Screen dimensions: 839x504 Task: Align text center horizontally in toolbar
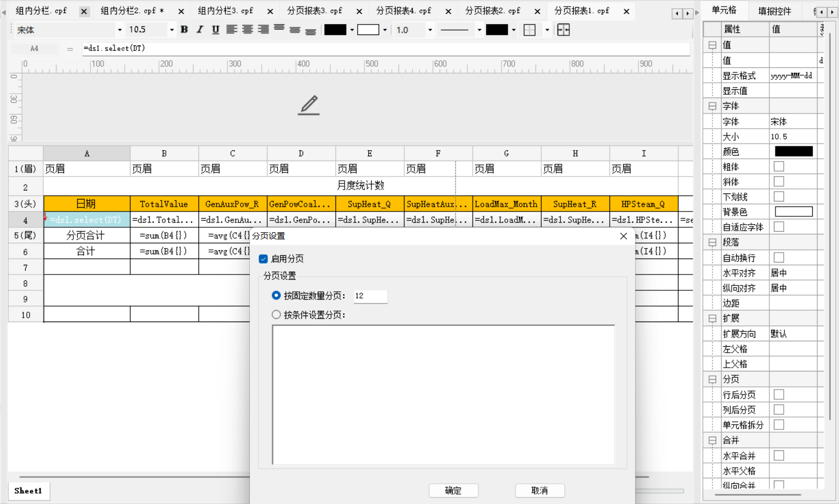click(248, 30)
